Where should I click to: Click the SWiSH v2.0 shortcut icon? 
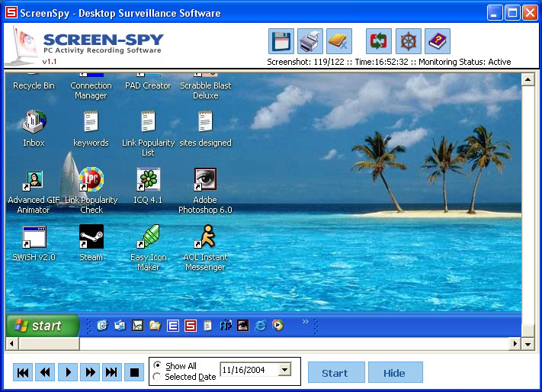tap(34, 237)
